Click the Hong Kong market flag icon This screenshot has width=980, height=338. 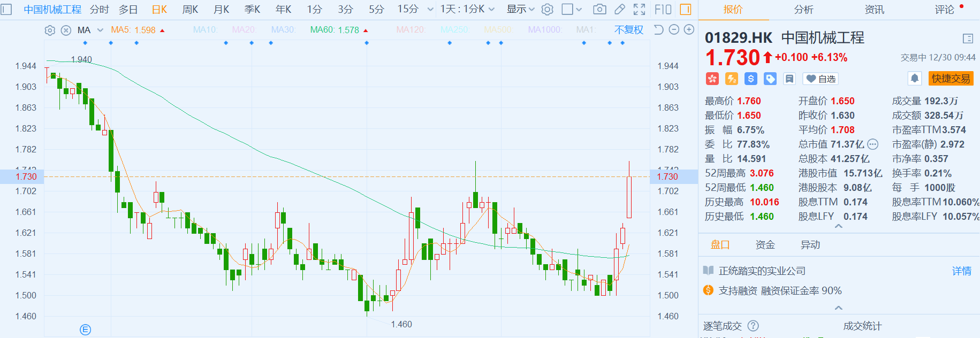712,79
